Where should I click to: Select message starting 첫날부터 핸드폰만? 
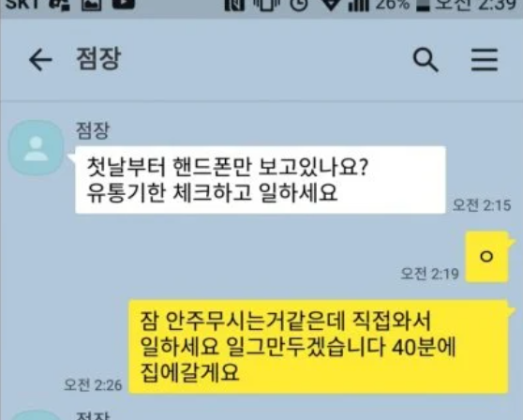click(261, 179)
